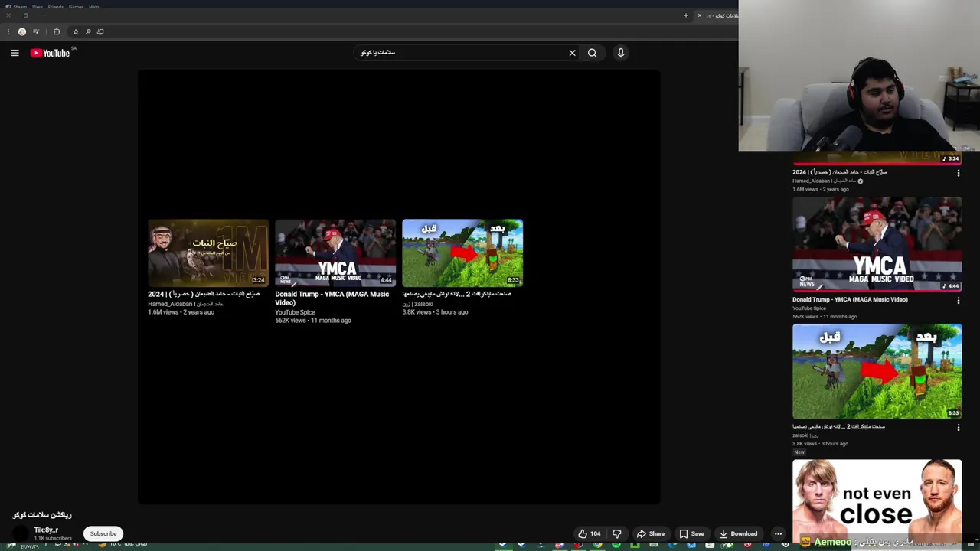Open the Chrome three-dot menu
This screenshot has height=551, width=980.
[8, 31]
